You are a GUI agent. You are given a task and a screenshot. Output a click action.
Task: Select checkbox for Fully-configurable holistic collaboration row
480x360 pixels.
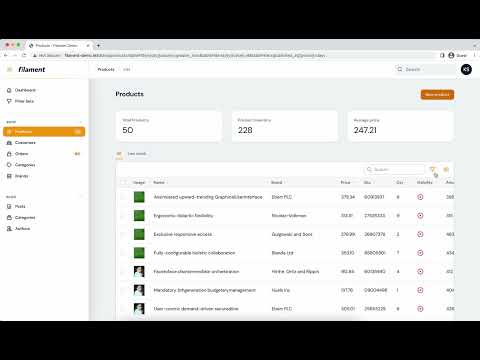[x=123, y=253]
